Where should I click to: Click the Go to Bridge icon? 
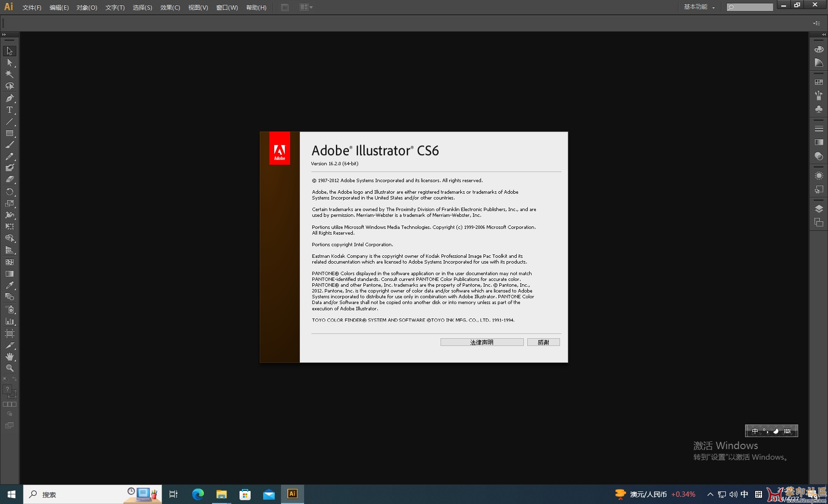(285, 7)
